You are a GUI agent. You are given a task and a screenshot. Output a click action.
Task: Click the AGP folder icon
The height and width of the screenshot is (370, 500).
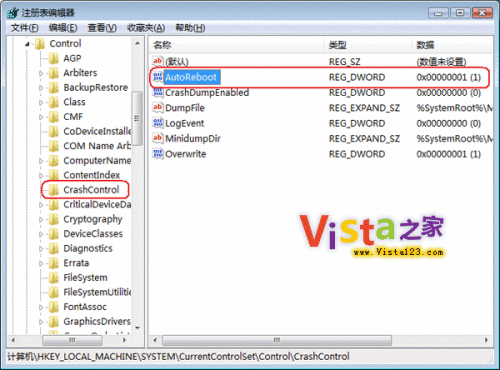pyautogui.click(x=54, y=58)
